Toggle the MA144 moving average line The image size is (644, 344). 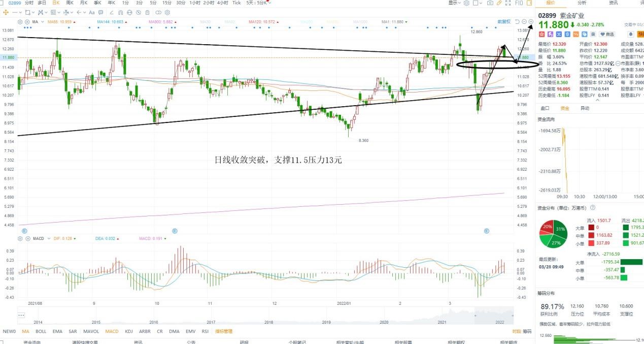click(112, 22)
